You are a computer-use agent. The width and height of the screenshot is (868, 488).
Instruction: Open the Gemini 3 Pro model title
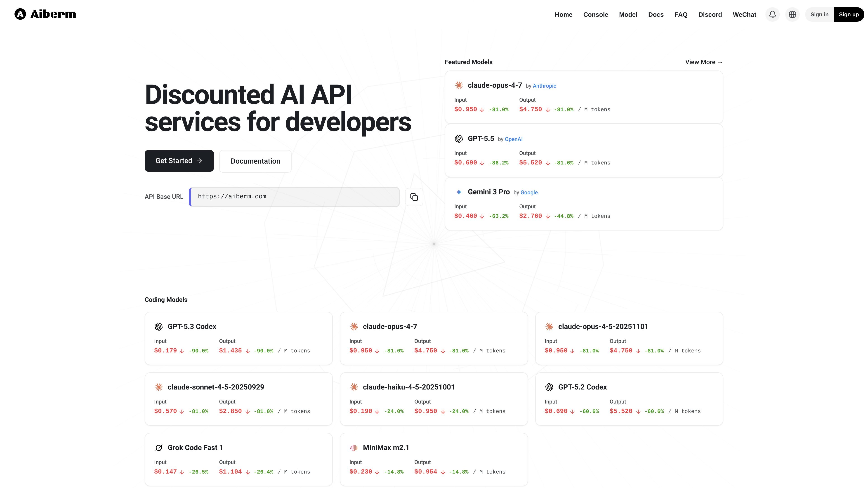click(488, 192)
